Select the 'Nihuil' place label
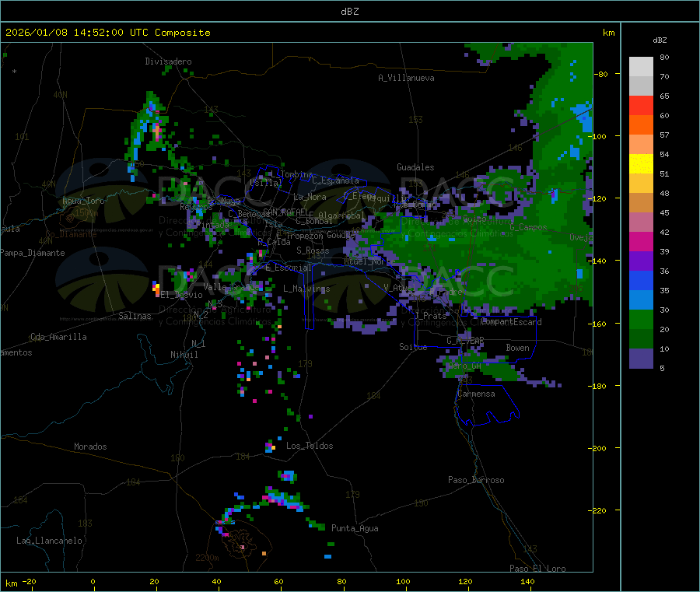Image resolution: width=700 pixels, height=592 pixels. 184,355
